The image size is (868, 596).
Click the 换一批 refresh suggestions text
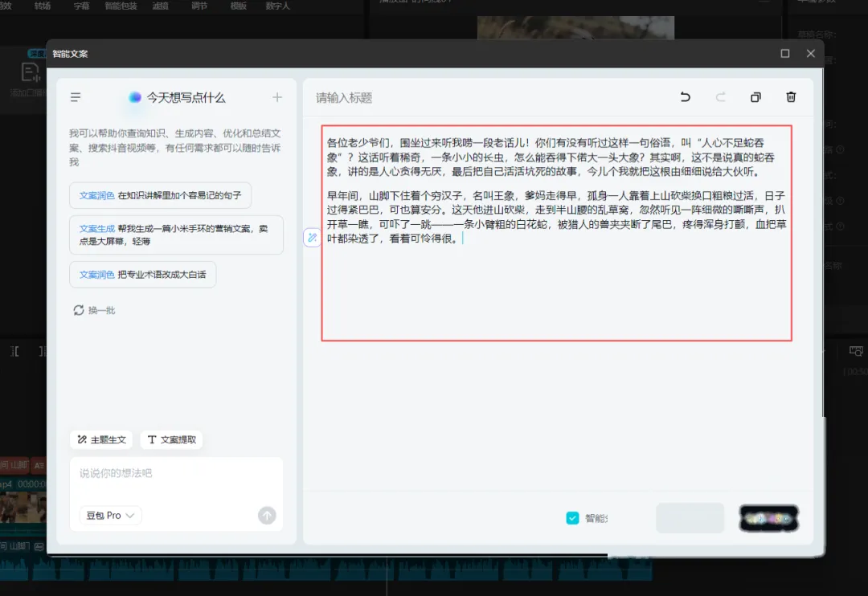[102, 311]
